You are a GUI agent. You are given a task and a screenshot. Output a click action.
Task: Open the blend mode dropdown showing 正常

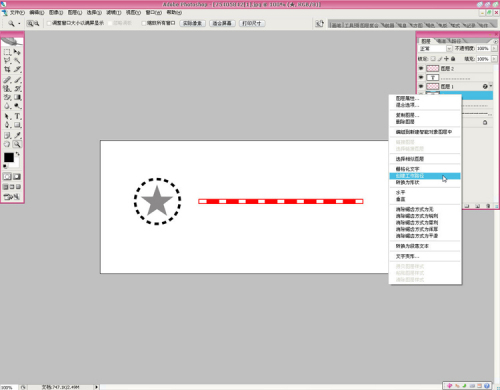[435, 49]
